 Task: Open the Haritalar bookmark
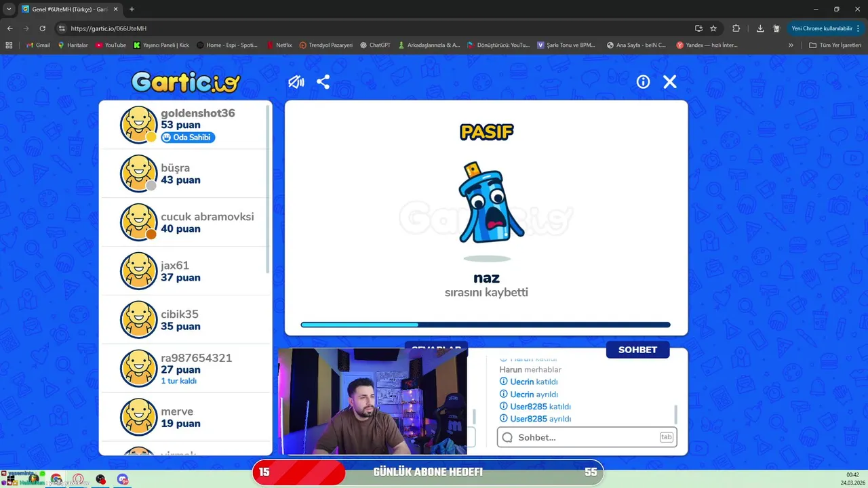pos(73,45)
